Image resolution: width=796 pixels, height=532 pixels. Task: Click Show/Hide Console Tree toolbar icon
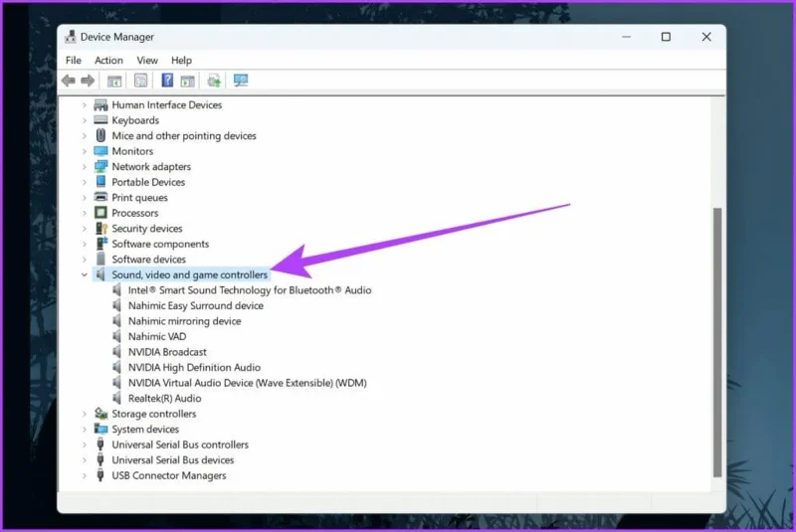click(x=114, y=81)
